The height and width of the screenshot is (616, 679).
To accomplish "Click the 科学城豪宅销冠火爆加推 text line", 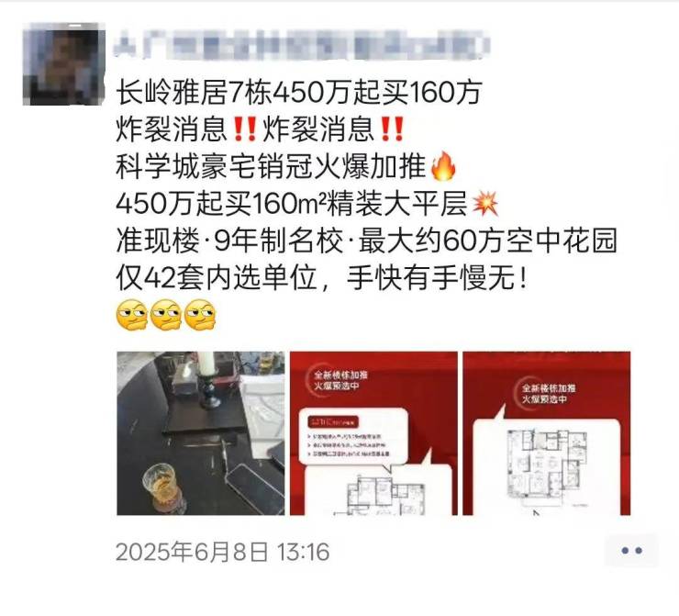I will click(x=271, y=166).
